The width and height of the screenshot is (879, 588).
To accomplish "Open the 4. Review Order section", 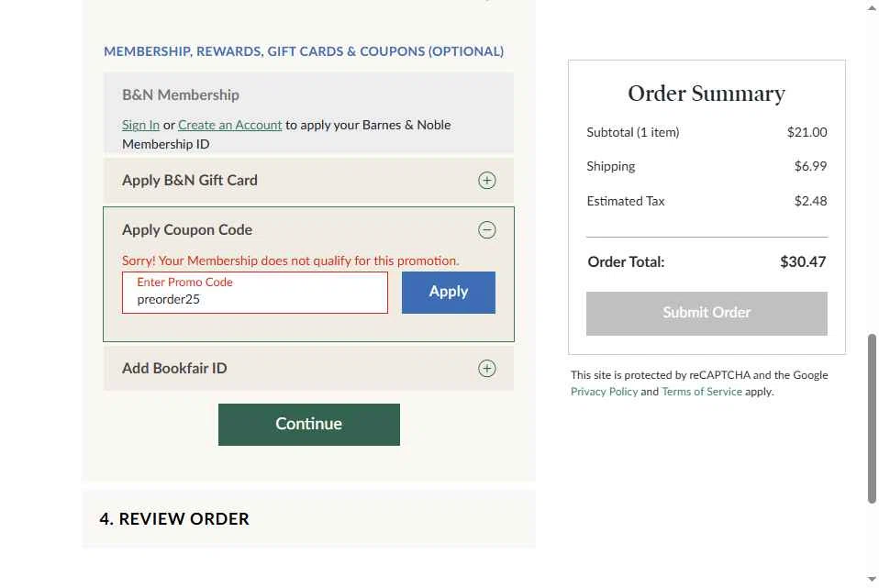I will click(174, 519).
